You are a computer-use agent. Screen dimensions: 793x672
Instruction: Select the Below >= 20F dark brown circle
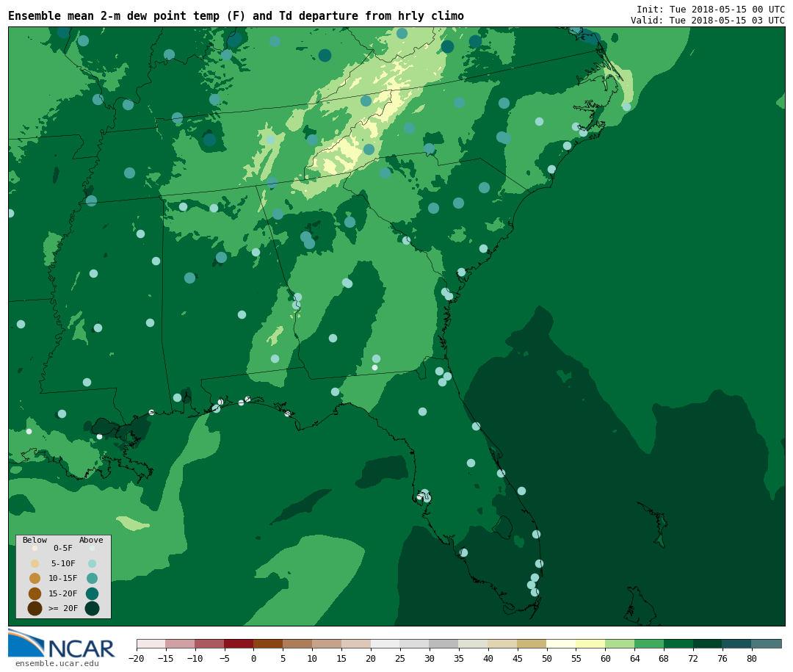(x=35, y=608)
